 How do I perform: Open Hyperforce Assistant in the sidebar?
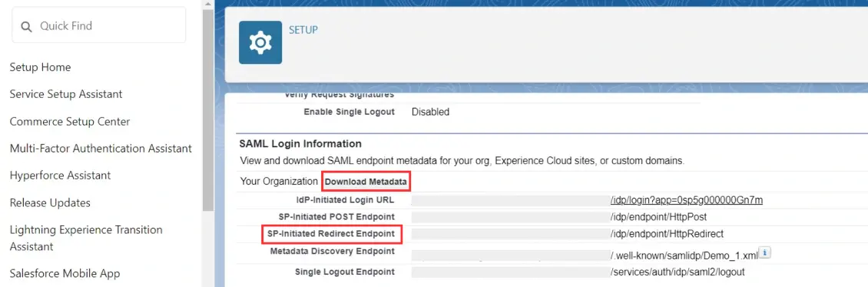click(x=61, y=175)
